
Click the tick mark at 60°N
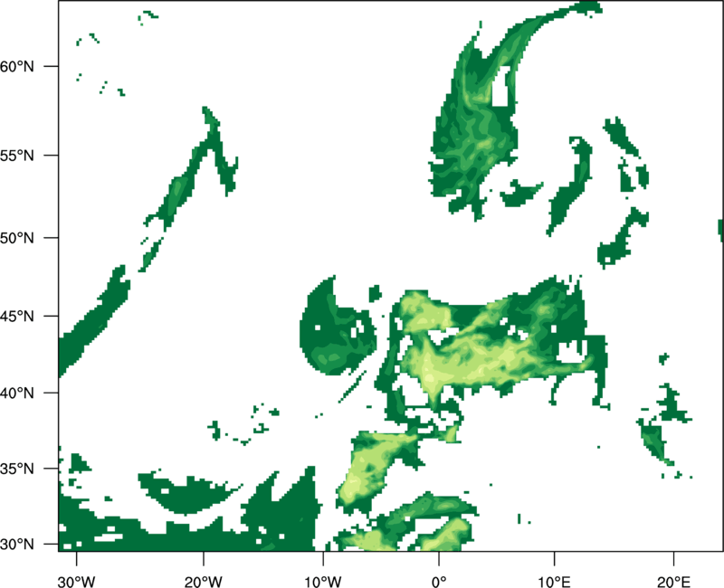(x=52, y=66)
